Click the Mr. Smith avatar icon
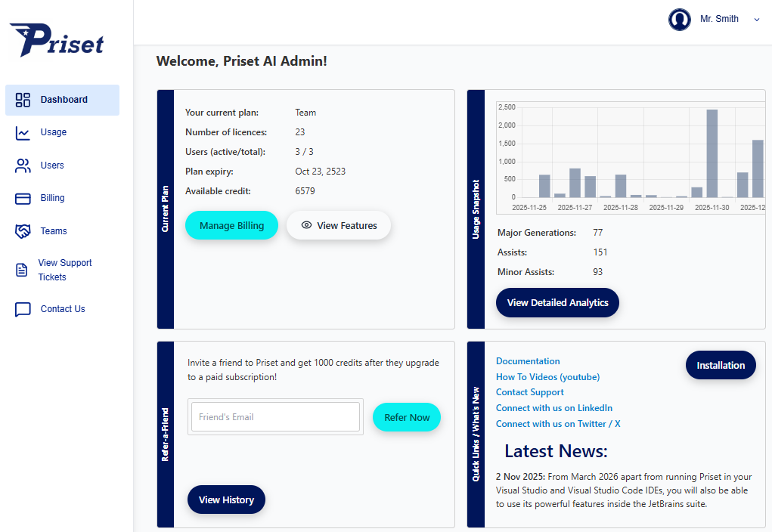 (x=679, y=19)
